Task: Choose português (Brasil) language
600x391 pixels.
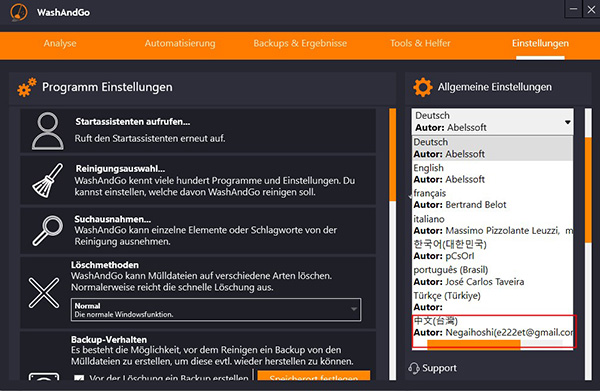Action: coord(493,275)
